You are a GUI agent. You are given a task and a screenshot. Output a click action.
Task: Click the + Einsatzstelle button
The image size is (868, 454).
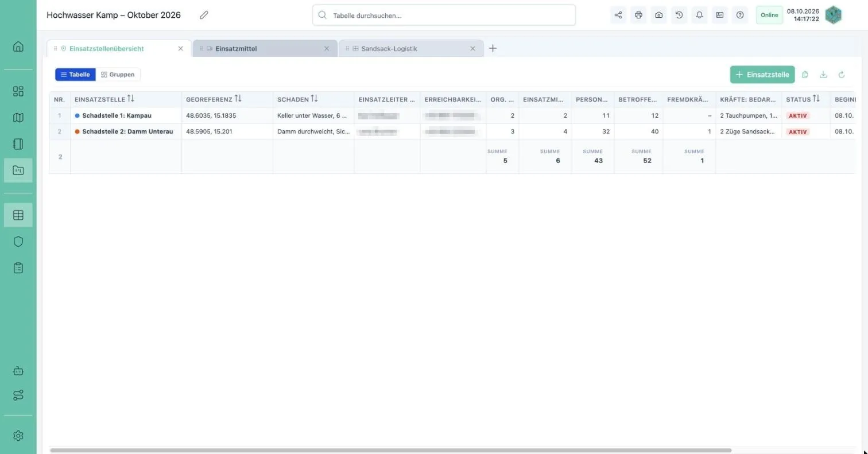point(762,75)
